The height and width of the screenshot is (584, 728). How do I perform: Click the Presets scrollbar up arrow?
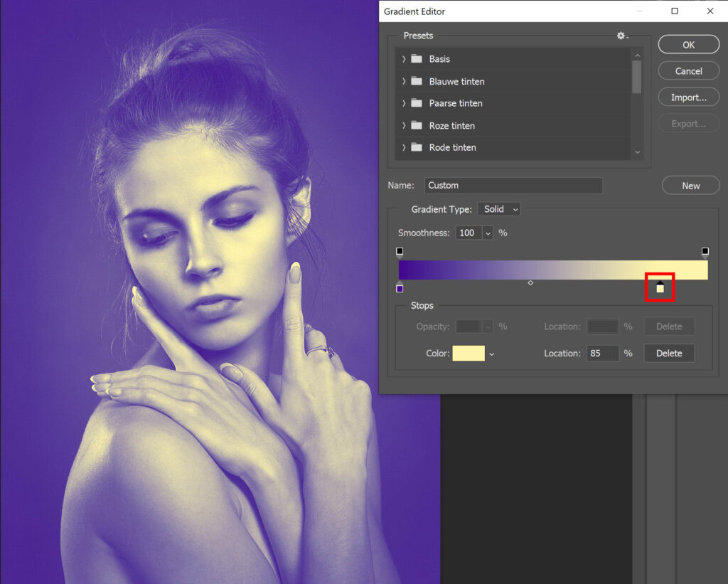click(637, 55)
